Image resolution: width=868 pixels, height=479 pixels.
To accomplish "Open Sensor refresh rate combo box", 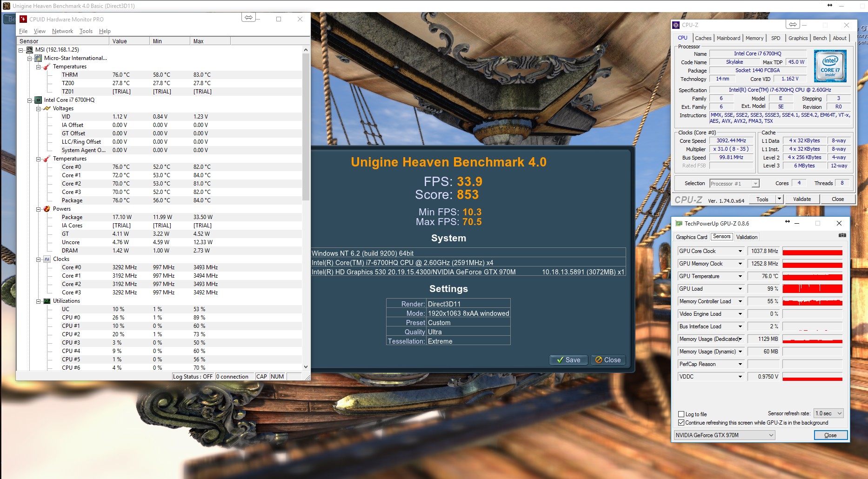I will pyautogui.click(x=828, y=413).
